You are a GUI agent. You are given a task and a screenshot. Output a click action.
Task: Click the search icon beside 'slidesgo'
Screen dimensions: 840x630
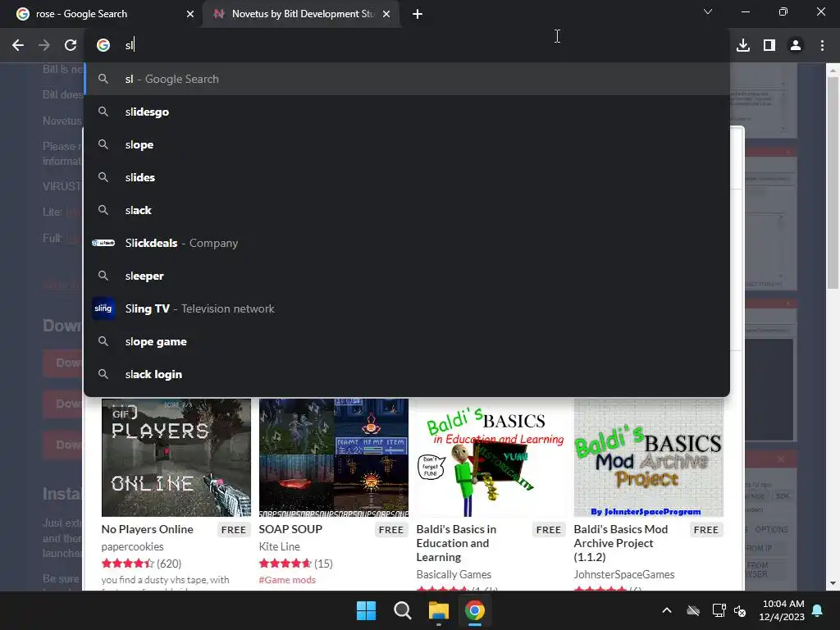103,112
